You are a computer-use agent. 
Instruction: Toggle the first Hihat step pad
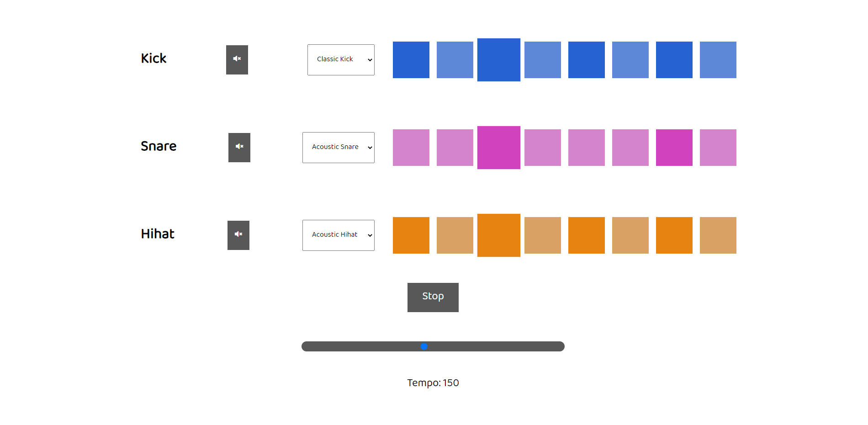click(411, 235)
